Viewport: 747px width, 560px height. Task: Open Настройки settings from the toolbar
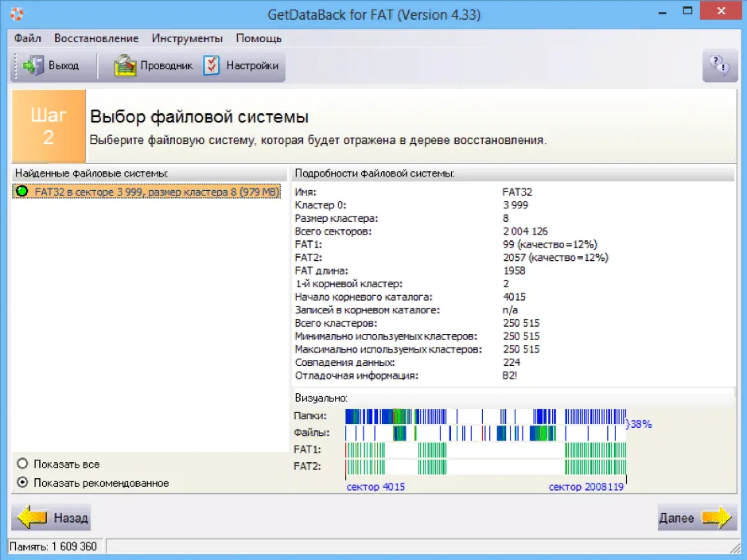click(240, 66)
